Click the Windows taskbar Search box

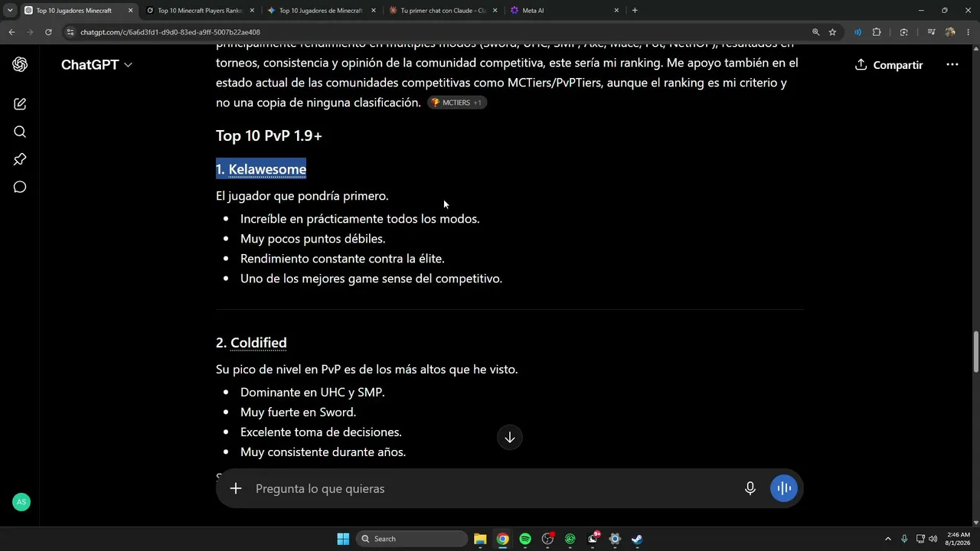411,539
